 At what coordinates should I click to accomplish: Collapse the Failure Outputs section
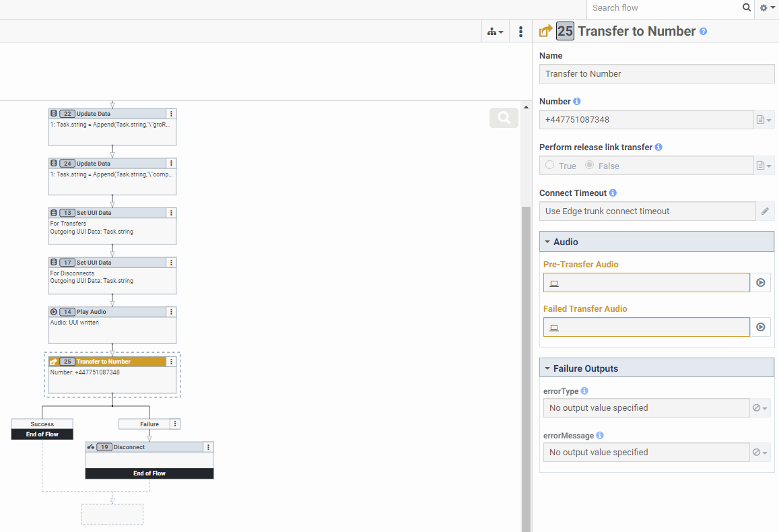point(547,368)
